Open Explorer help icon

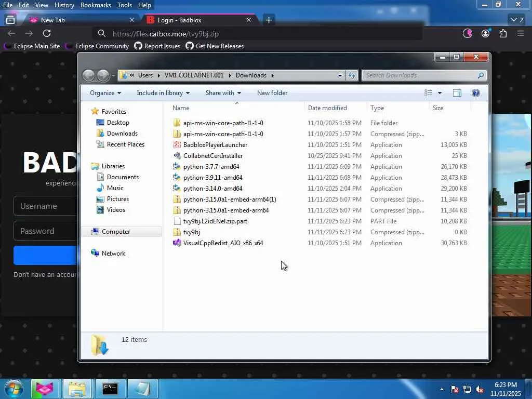click(x=476, y=93)
